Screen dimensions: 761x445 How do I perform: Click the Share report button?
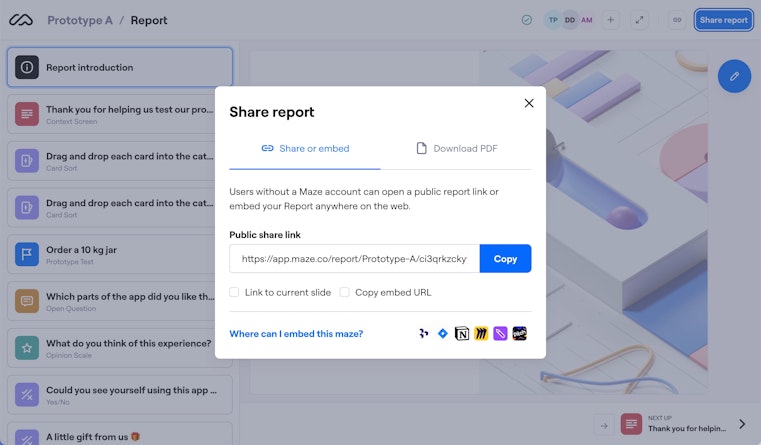[x=723, y=20]
